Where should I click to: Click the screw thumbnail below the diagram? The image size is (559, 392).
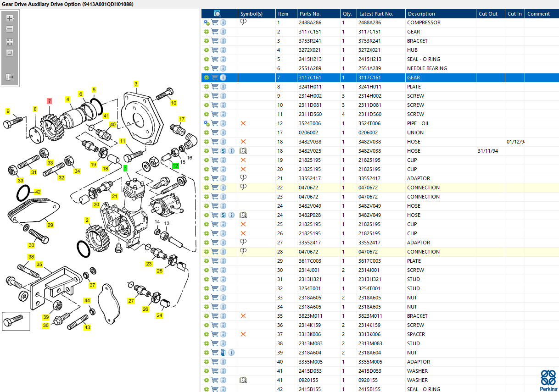tap(16, 321)
